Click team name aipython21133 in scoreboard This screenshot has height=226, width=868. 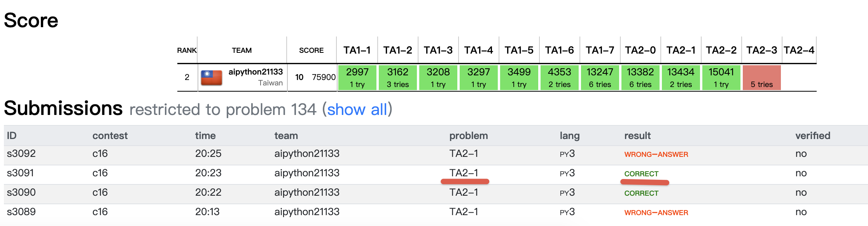coord(255,72)
